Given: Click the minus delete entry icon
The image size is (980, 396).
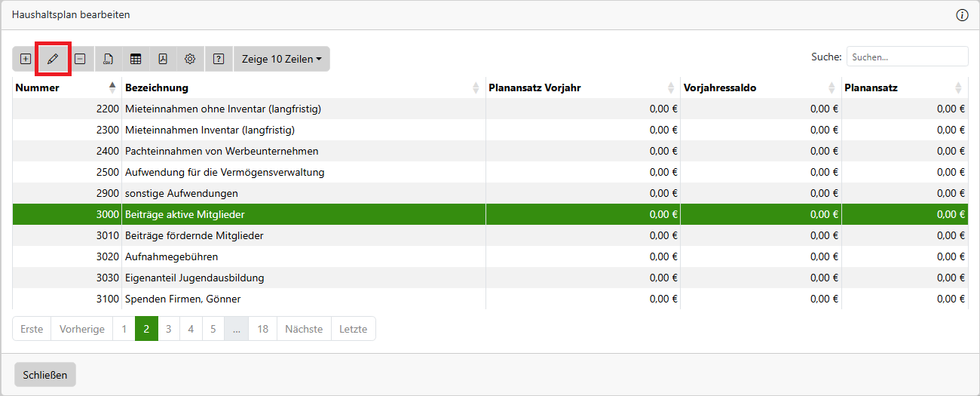Looking at the screenshot, I should (x=80, y=59).
